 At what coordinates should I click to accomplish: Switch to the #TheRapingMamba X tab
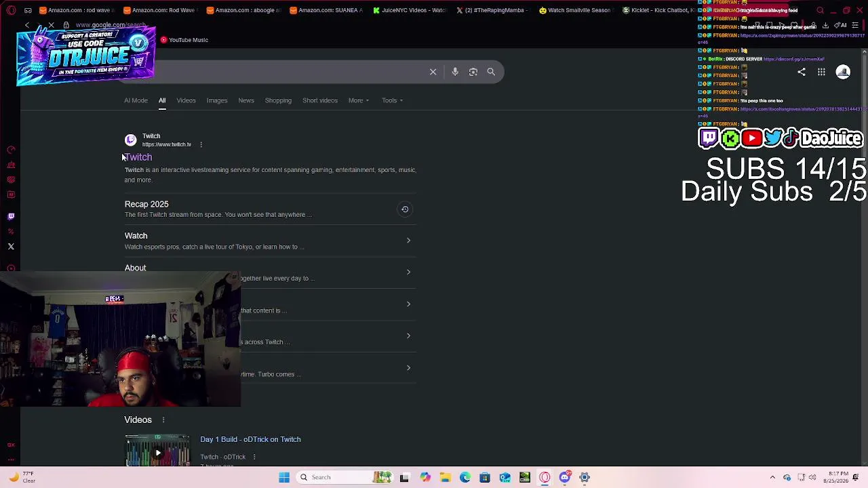[x=492, y=10]
